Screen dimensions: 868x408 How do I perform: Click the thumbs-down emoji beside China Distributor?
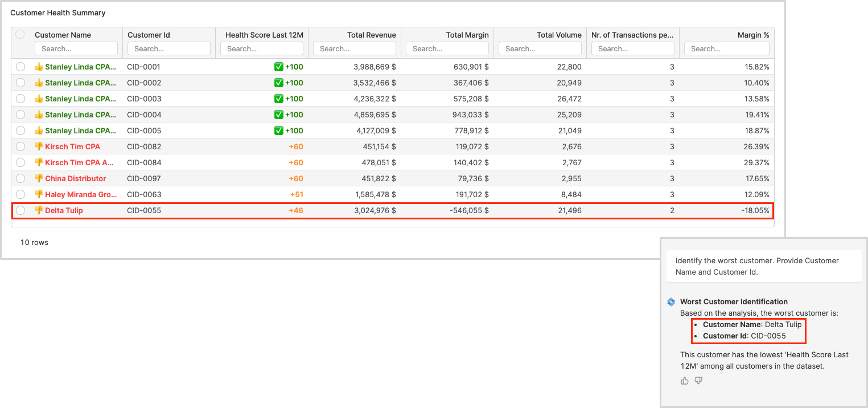[39, 178]
